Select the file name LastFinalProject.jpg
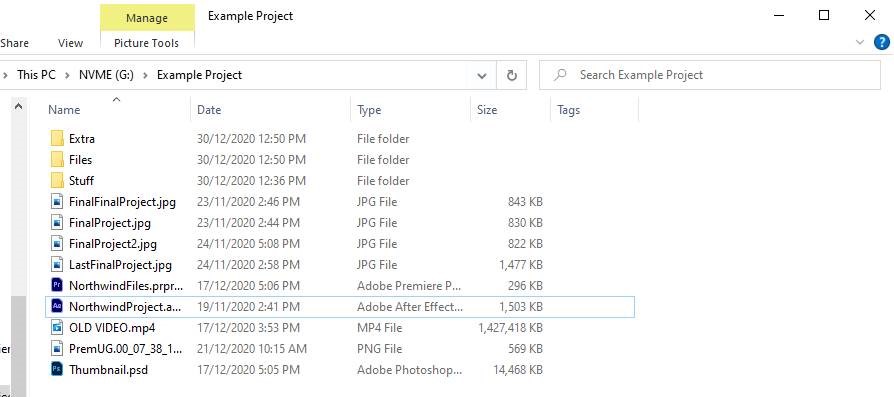 pyautogui.click(x=120, y=265)
